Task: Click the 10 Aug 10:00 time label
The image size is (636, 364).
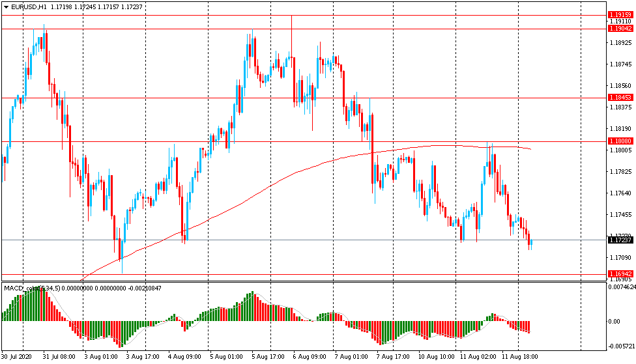Action: coord(437,357)
